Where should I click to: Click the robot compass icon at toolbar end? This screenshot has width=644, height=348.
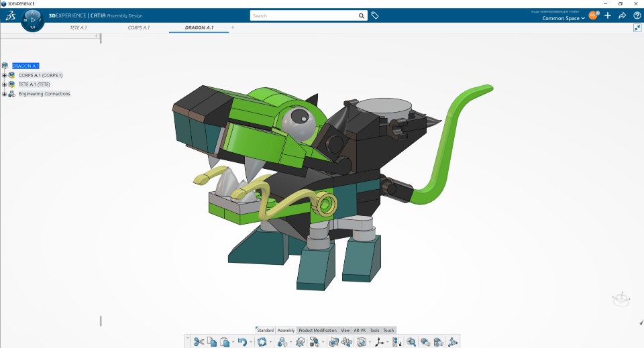[x=453, y=342]
